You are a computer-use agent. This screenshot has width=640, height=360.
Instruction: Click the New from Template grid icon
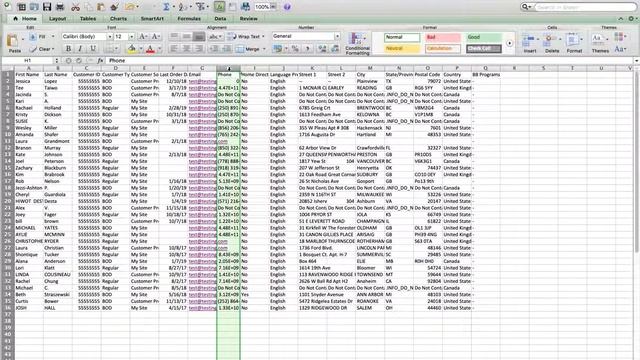pos(22,7)
